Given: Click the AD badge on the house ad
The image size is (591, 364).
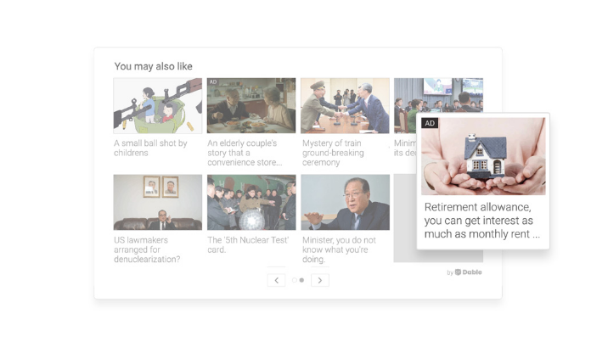Looking at the screenshot, I should coord(430,123).
